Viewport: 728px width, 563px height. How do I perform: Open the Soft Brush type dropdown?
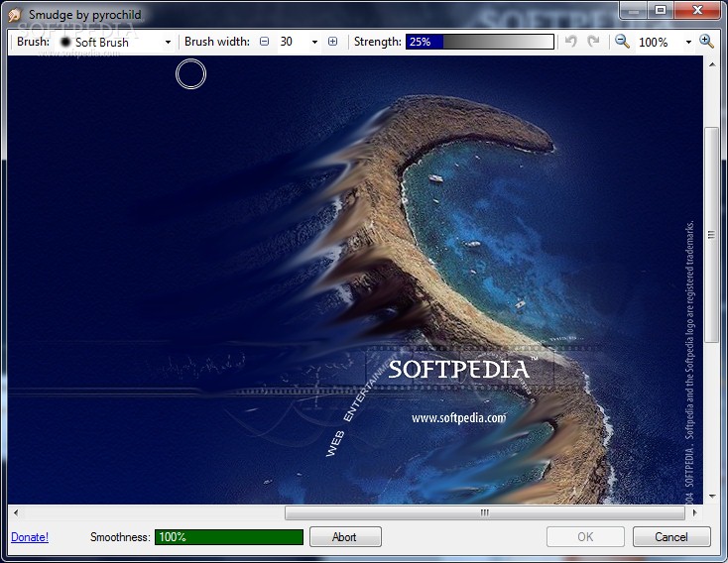[168, 43]
